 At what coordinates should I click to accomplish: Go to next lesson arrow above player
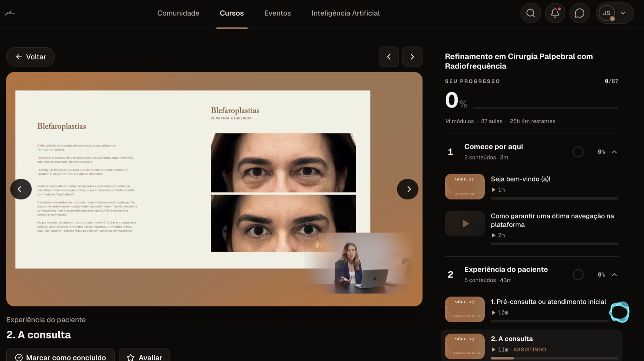[412, 57]
